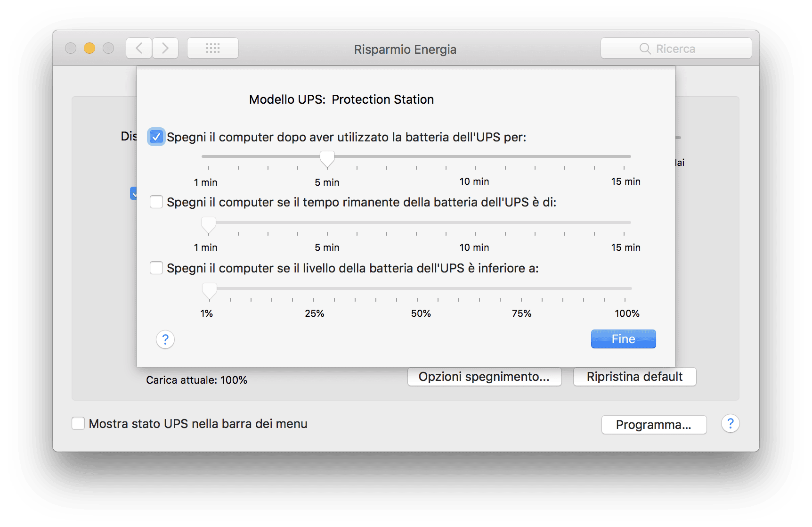This screenshot has height=527, width=812.
Task: Click Ripristina default button
Action: tap(634, 377)
